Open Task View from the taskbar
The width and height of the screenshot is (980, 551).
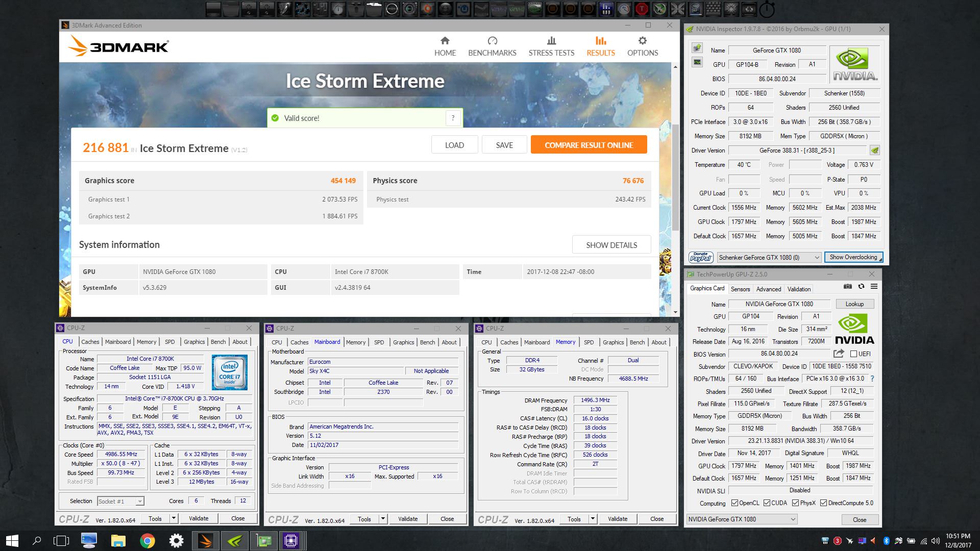(x=61, y=540)
